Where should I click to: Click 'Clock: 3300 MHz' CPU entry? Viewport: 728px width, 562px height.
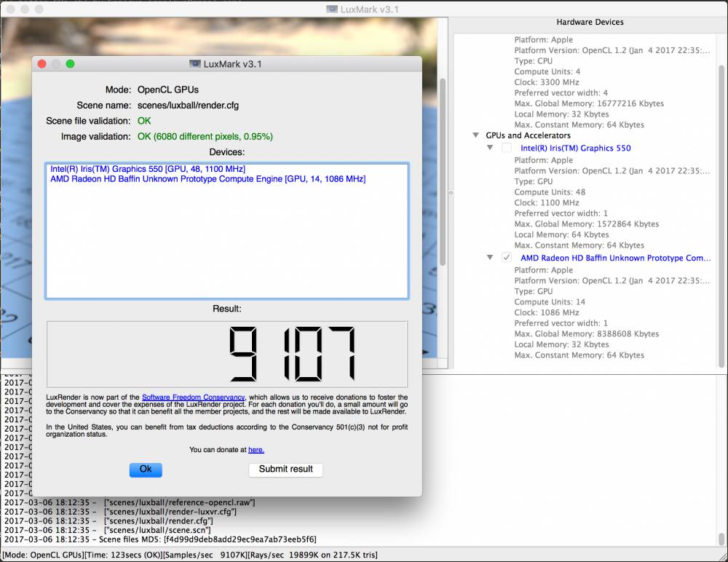pos(547,82)
